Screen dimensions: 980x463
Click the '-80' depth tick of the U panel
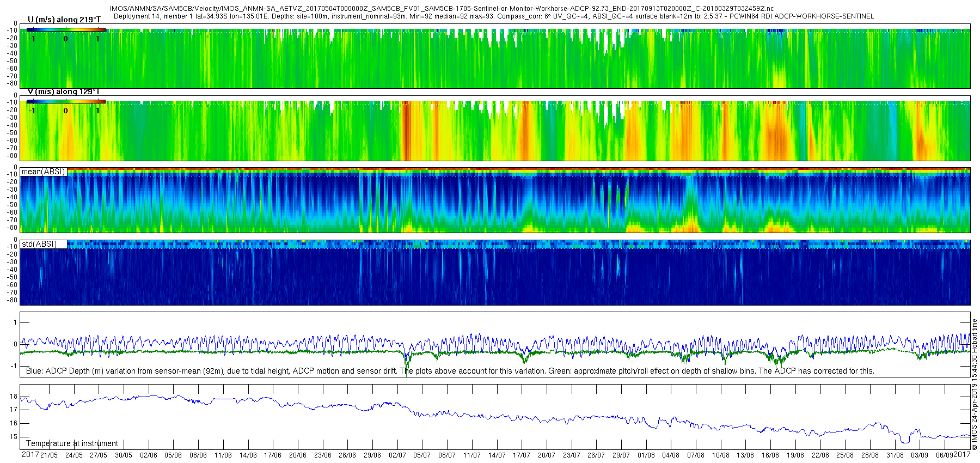(x=12, y=83)
